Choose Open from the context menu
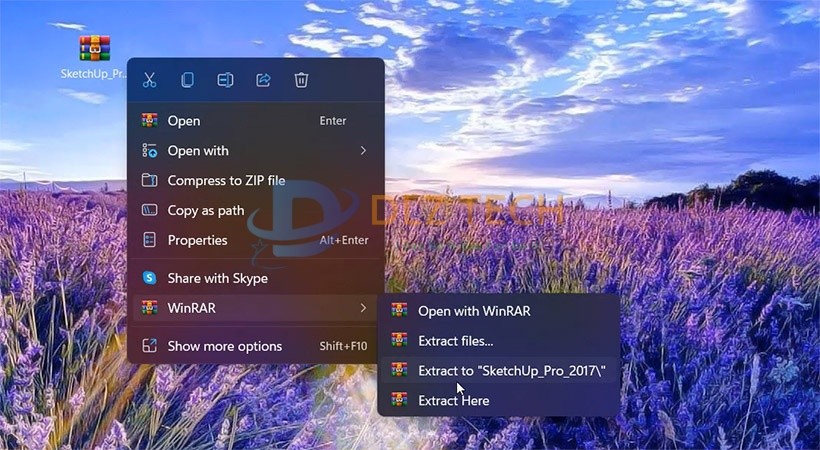Screen dimensions: 820x450 184,121
